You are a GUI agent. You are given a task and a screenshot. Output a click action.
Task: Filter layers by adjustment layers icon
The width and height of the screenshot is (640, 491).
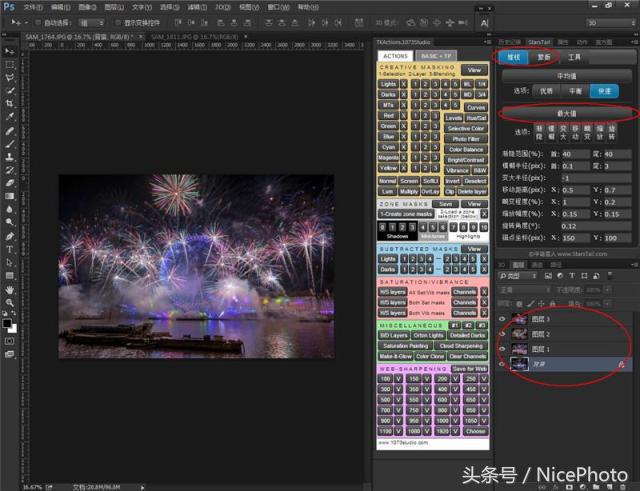click(560, 276)
